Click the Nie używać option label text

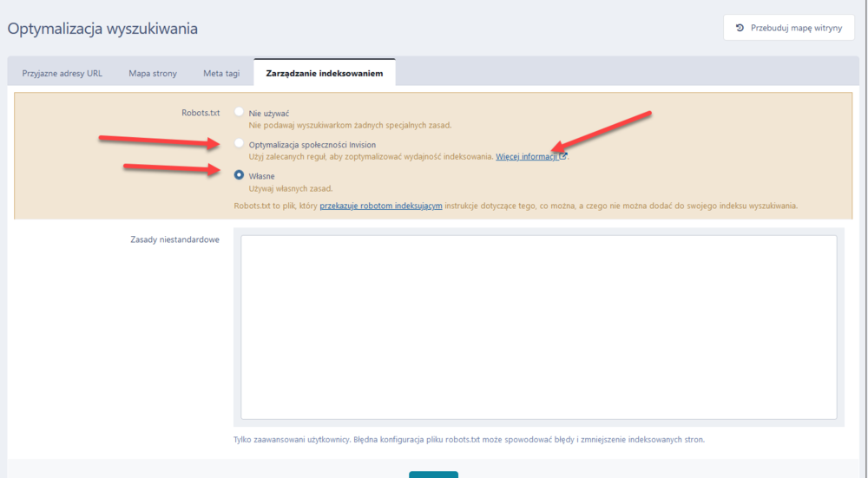[269, 114]
